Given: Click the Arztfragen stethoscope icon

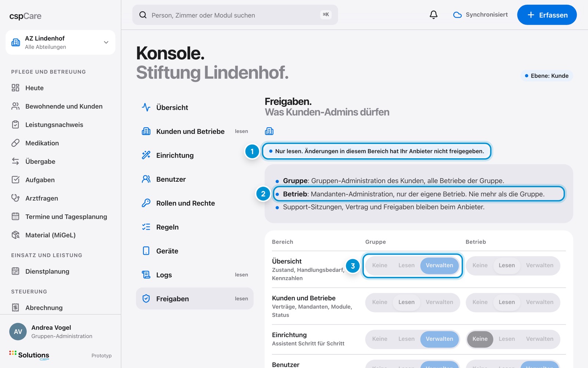Looking at the screenshot, I should tap(15, 198).
